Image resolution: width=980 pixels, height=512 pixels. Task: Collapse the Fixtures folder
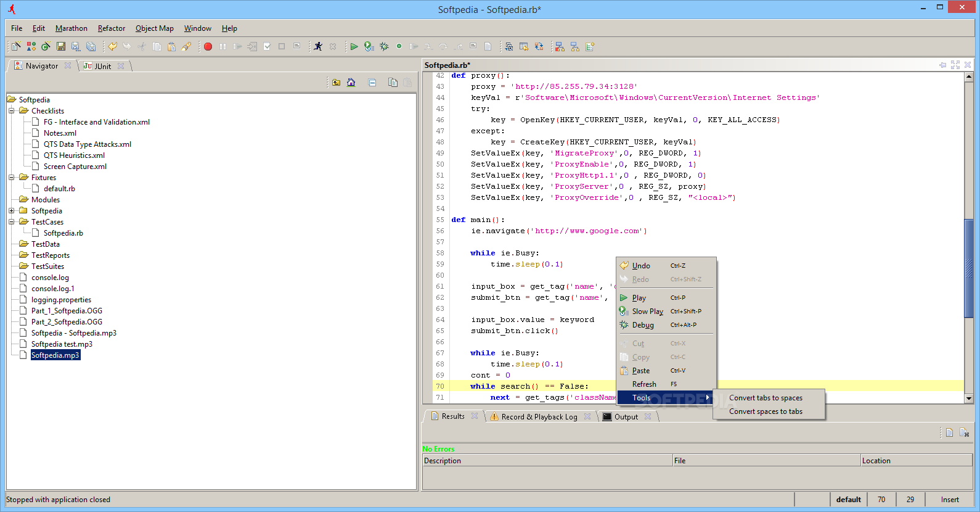pyautogui.click(x=11, y=178)
